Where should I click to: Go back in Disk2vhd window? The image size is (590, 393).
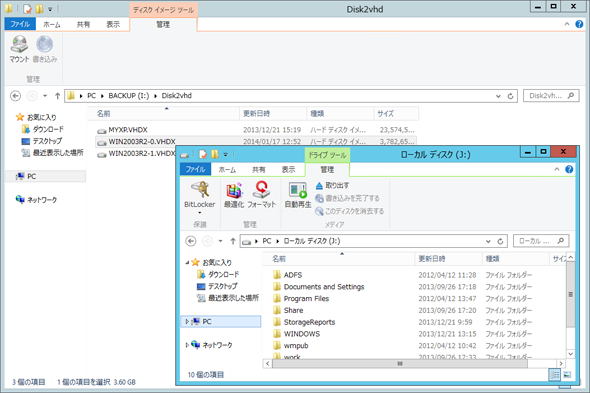pyautogui.click(x=15, y=96)
